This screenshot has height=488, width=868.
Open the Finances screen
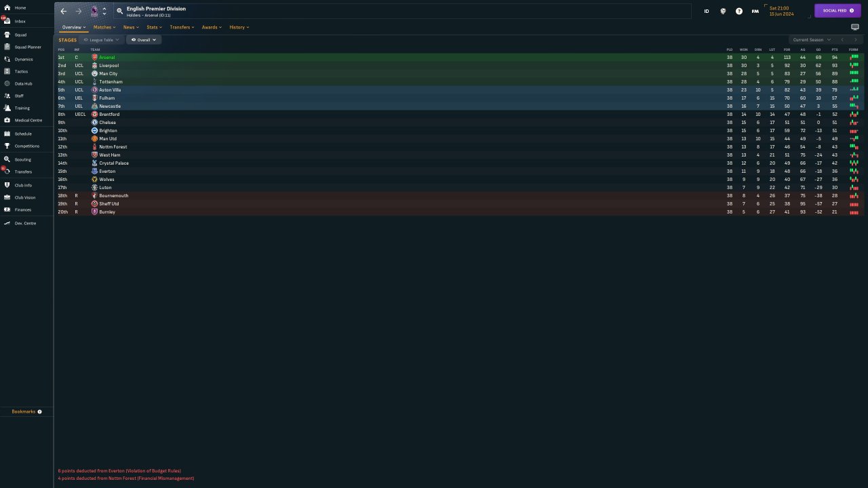pos(23,210)
